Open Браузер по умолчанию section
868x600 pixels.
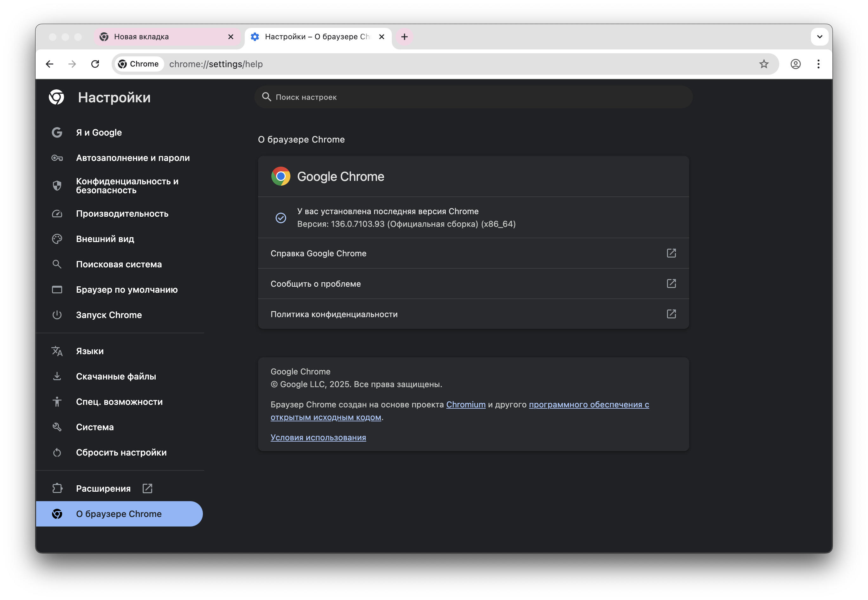pyautogui.click(x=126, y=290)
